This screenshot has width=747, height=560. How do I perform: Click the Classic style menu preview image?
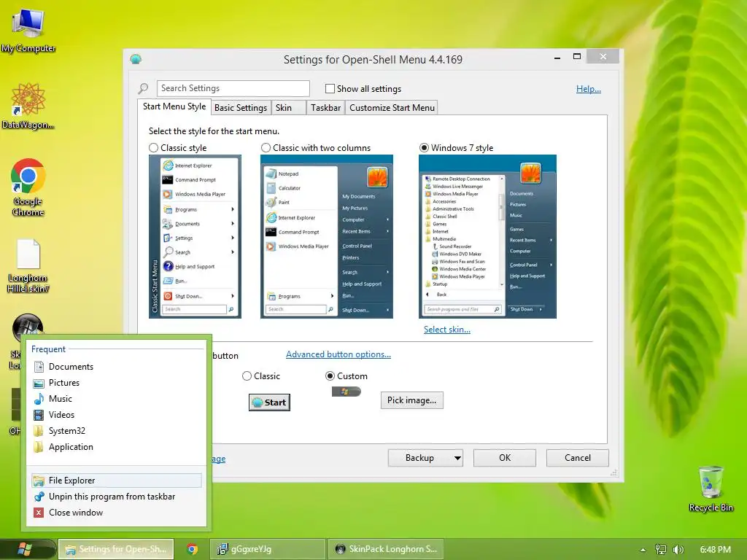click(195, 237)
